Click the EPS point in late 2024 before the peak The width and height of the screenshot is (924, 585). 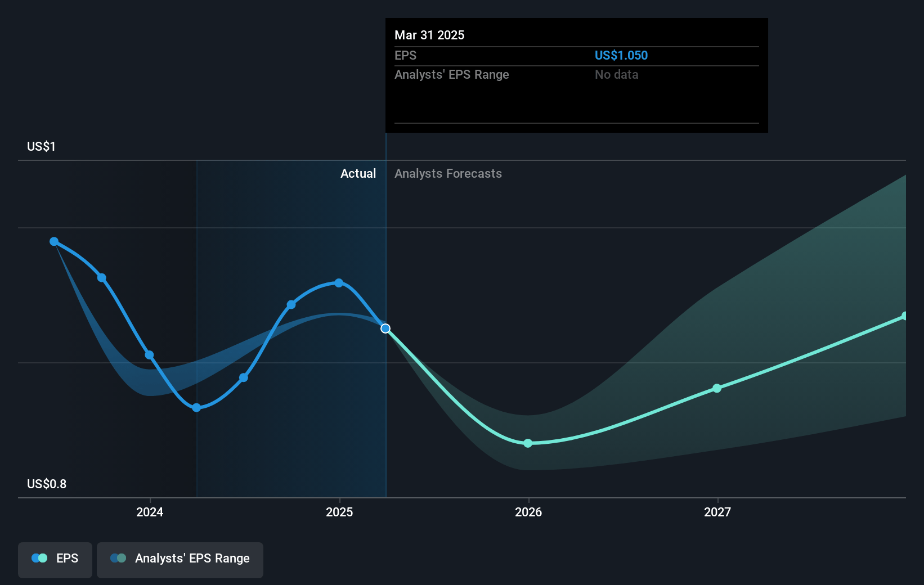291,305
